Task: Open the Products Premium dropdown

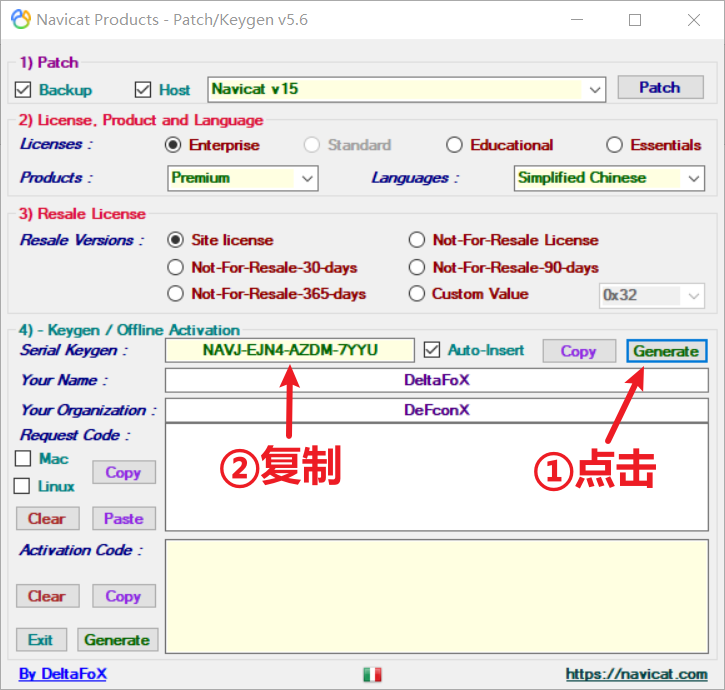Action: (x=307, y=179)
